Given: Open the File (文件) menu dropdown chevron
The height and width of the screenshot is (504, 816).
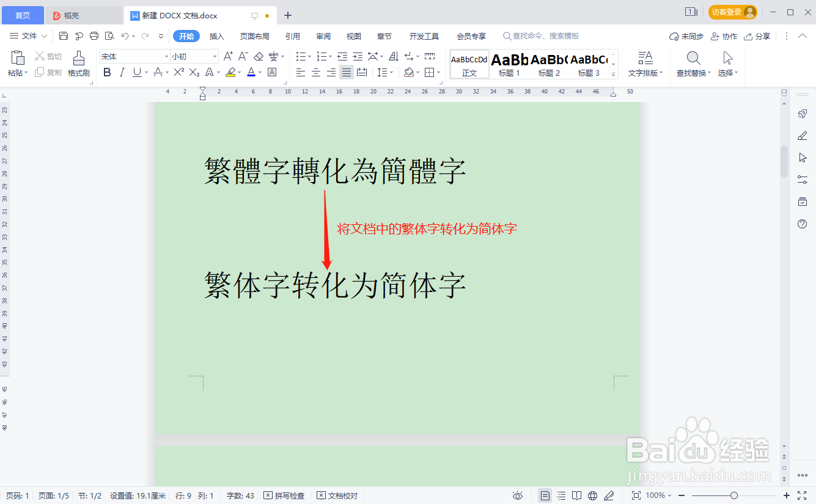Looking at the screenshot, I should [x=44, y=36].
